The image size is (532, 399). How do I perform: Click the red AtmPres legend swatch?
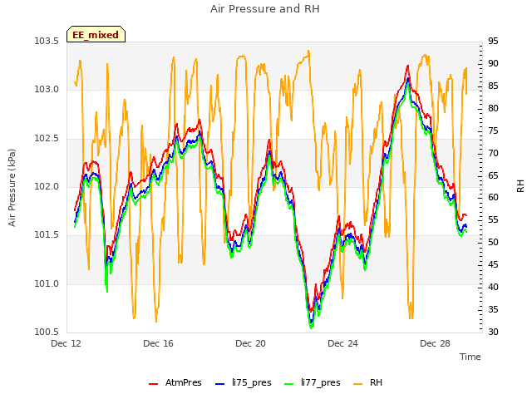point(153,384)
